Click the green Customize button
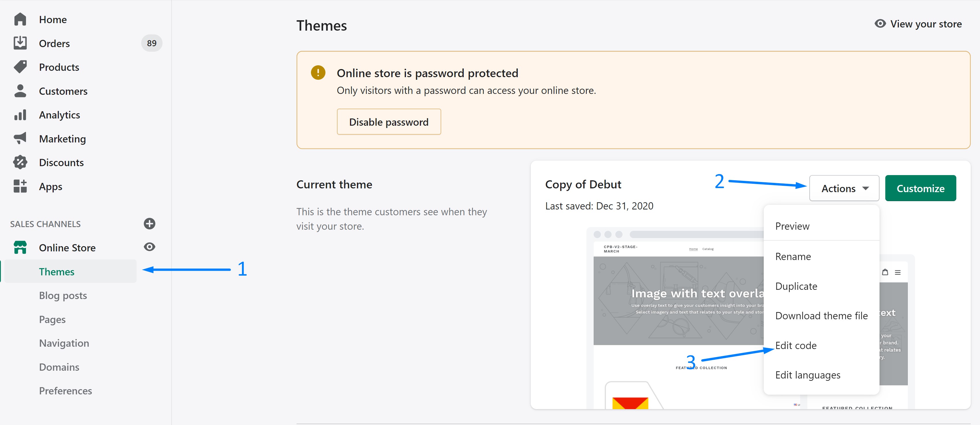 pos(921,188)
